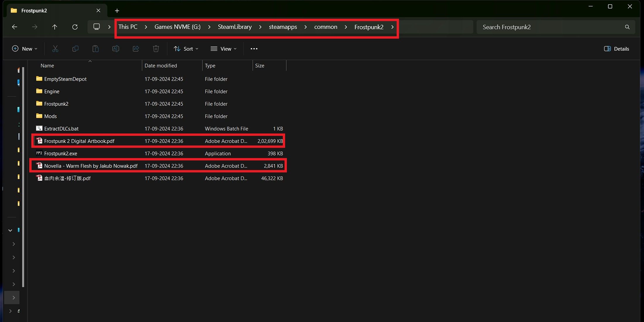Viewport: 644px width, 322px height.
Task: Click the Sort dropdown option
Action: click(185, 49)
